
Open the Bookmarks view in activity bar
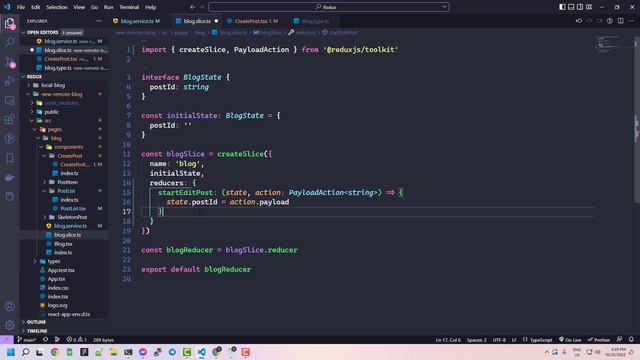pyautogui.click(x=9, y=158)
